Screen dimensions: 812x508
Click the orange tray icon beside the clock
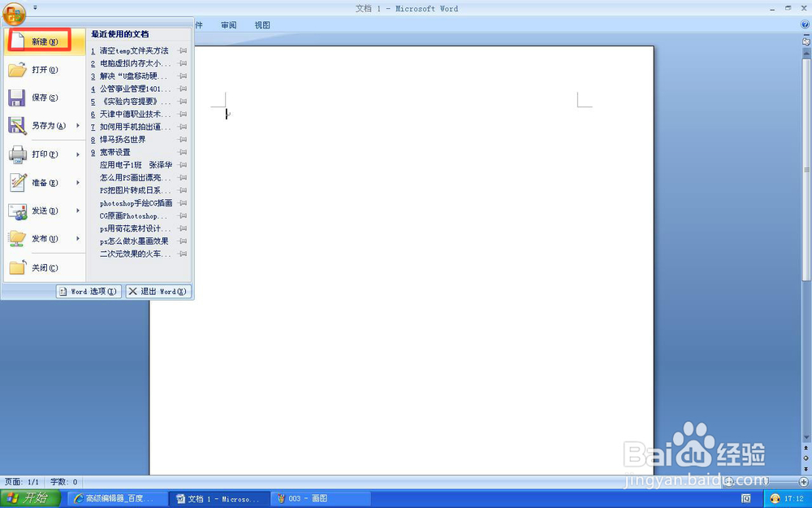pos(775,499)
